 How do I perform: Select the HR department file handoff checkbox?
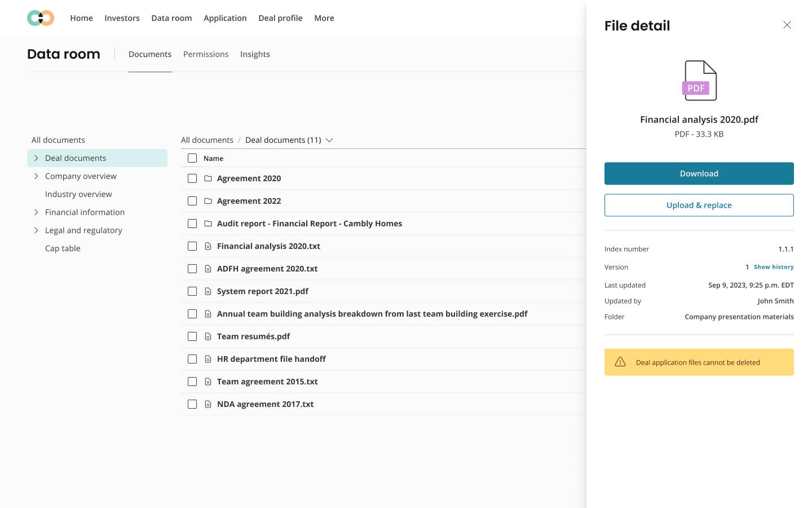(x=192, y=359)
